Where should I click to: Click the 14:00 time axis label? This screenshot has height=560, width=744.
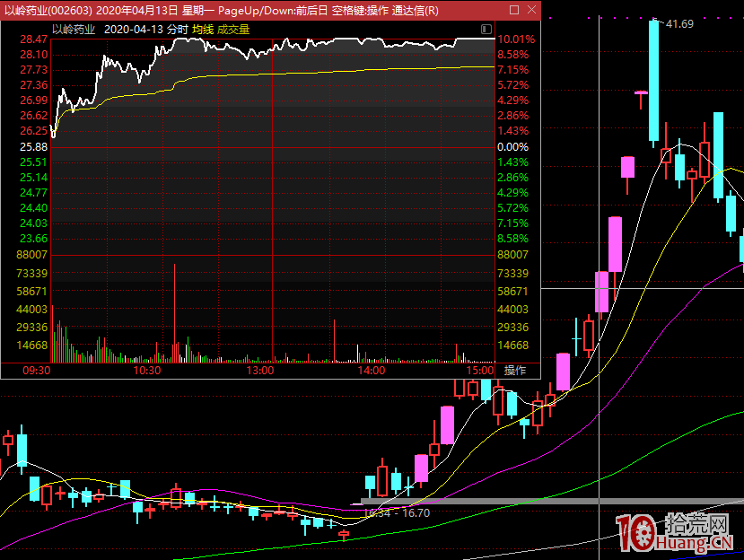coord(372,370)
